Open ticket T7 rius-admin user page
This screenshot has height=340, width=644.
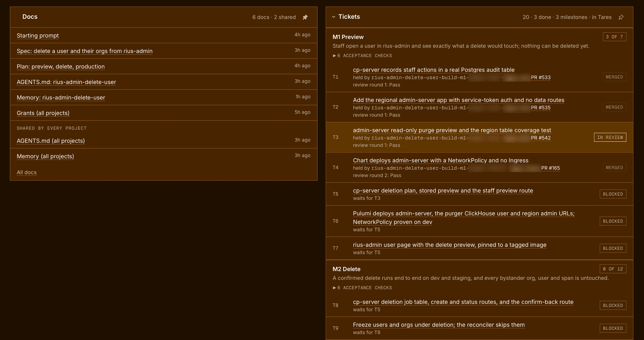(449, 245)
